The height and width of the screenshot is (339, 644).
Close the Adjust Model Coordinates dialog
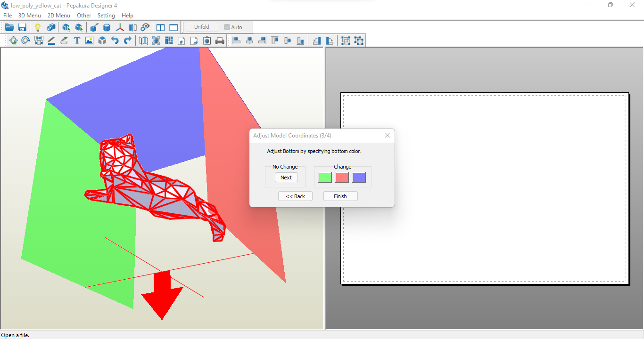(x=388, y=135)
